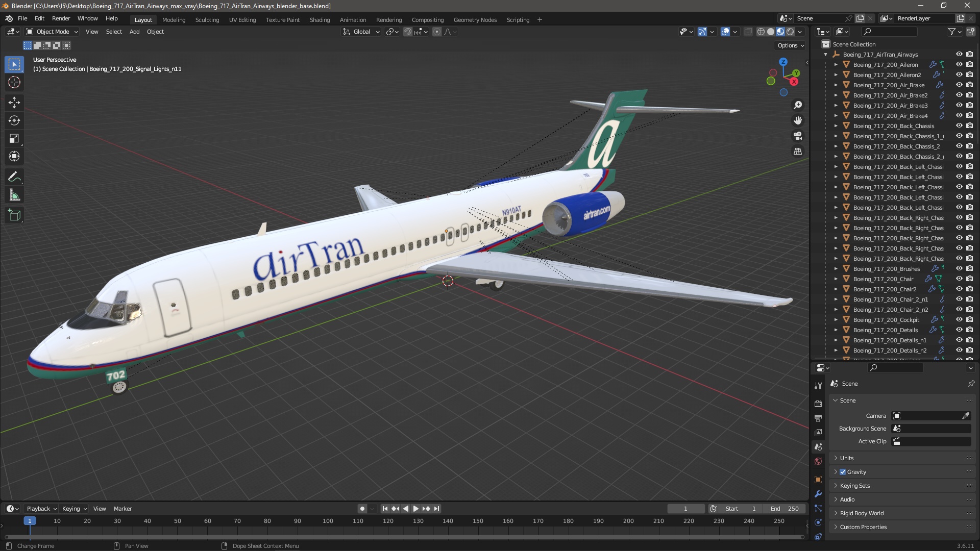
Task: Select the Annotate tool
Action: click(14, 177)
